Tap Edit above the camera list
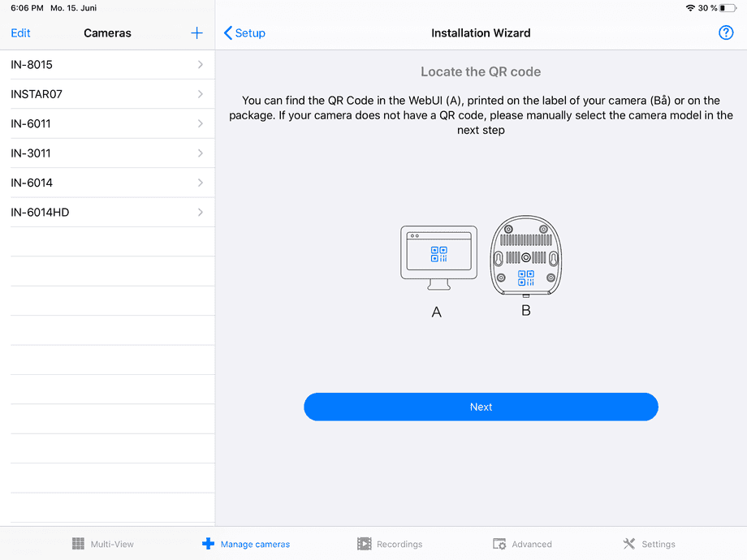The image size is (747, 560). pos(20,32)
